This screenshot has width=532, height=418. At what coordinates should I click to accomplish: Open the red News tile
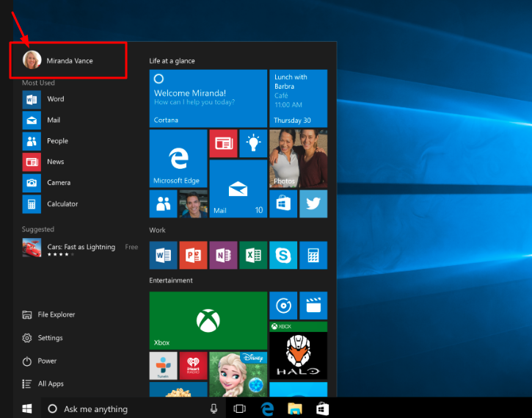coord(223,143)
